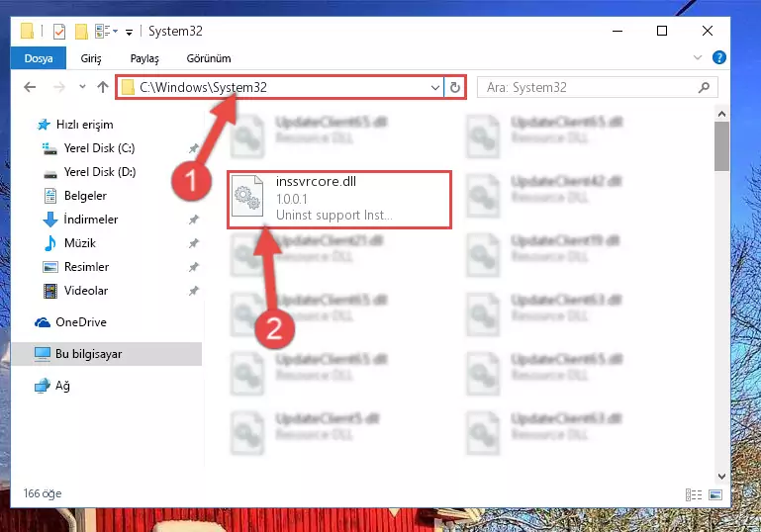Click the vertical scrollbar thumb
This screenshot has width=761, height=532.
[x=721, y=146]
